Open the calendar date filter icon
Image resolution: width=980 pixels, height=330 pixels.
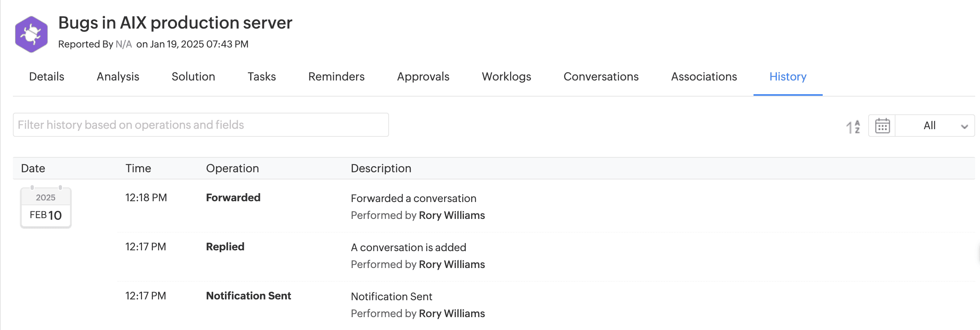882,126
